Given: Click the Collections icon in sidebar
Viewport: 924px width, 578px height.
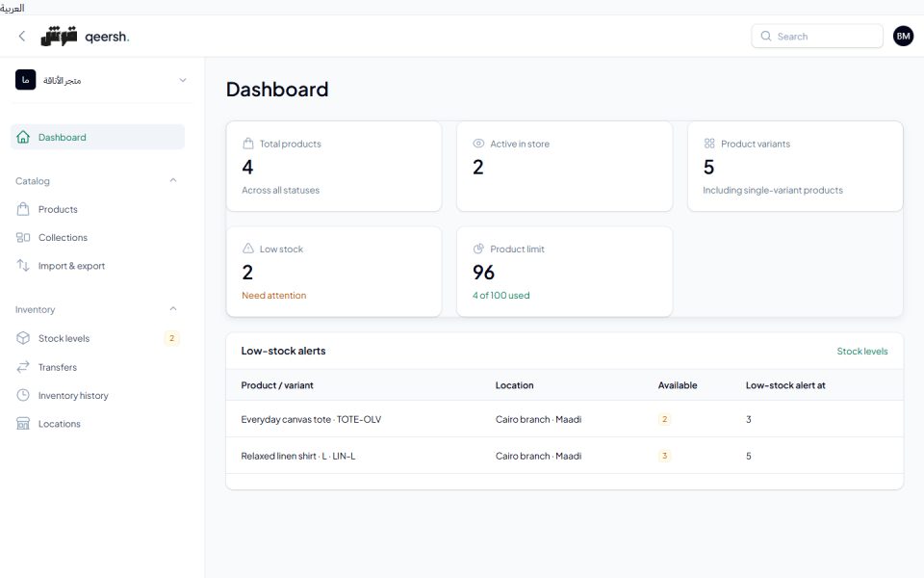Looking at the screenshot, I should 23,237.
